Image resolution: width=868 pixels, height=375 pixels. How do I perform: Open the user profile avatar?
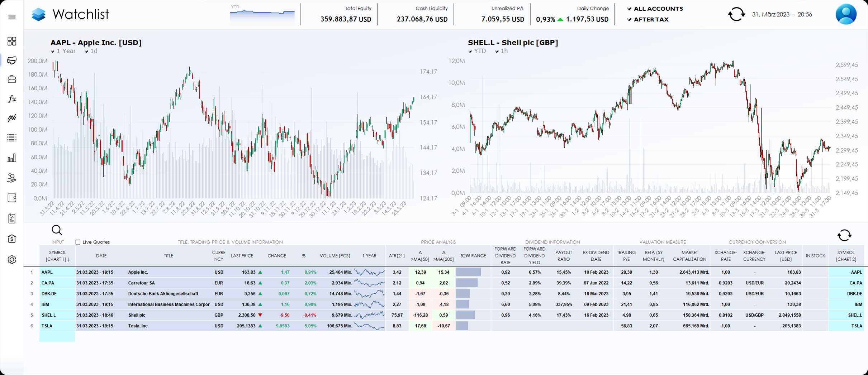[846, 14]
